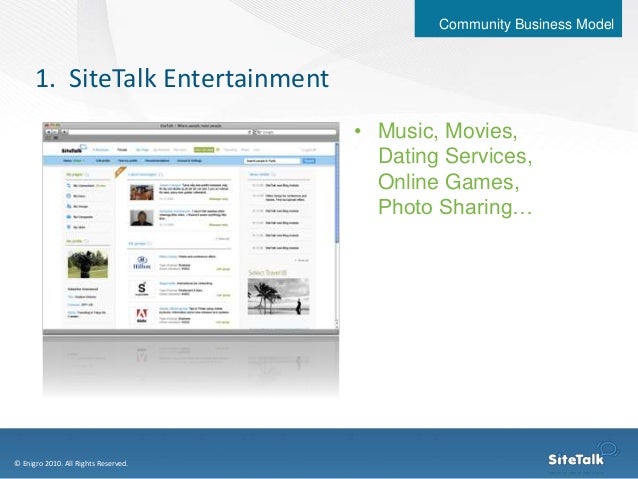The image size is (638, 479).
Task: Click the Enigro 2010 copyright notice
Action: click(71, 463)
